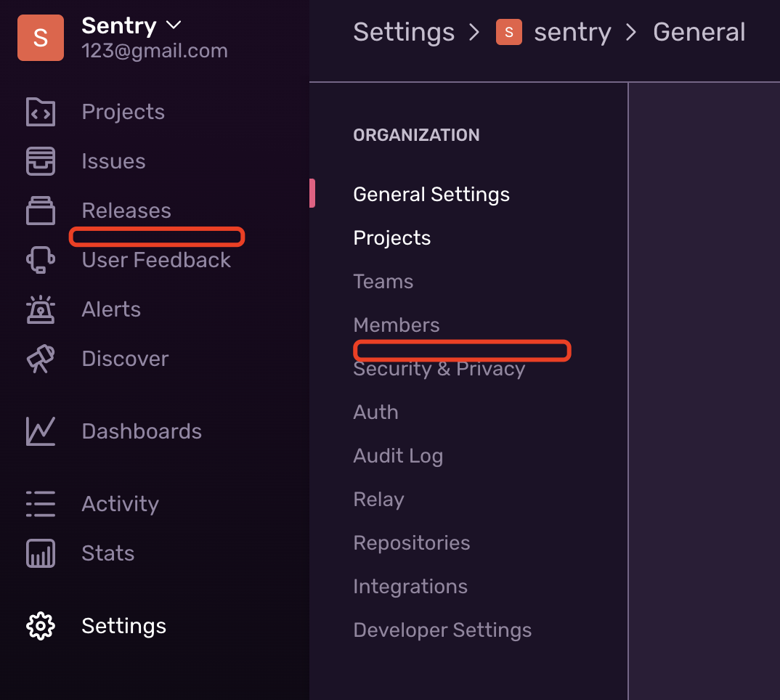Click the Audit Log entry

pos(398,455)
